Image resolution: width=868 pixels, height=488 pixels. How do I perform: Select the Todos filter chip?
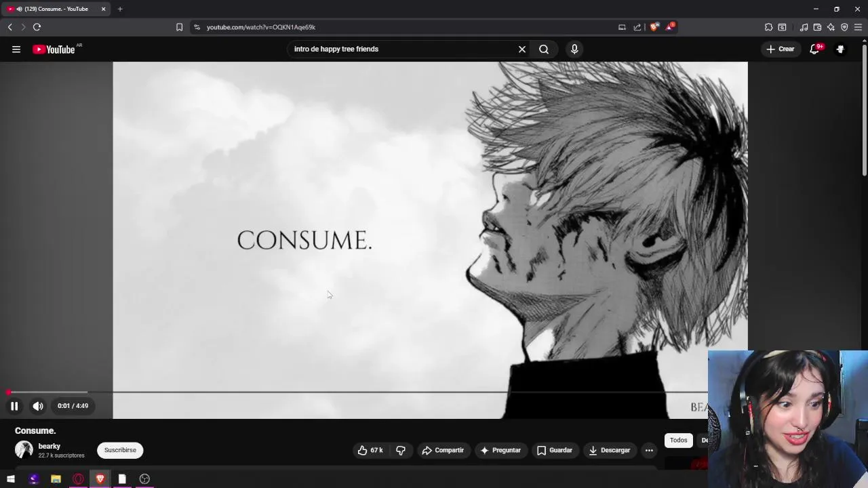(679, 441)
